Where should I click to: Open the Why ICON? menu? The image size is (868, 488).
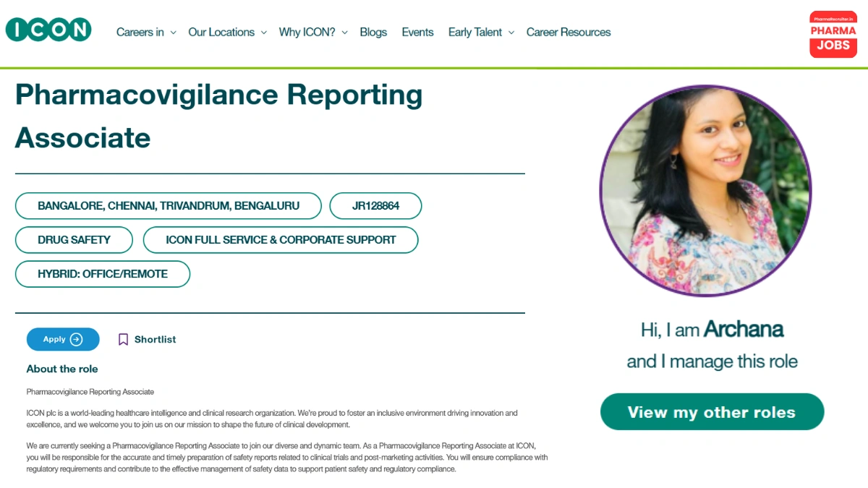click(x=307, y=32)
